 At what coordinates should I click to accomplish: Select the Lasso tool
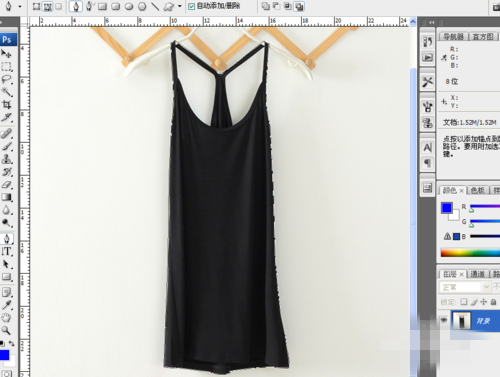click(x=6, y=79)
